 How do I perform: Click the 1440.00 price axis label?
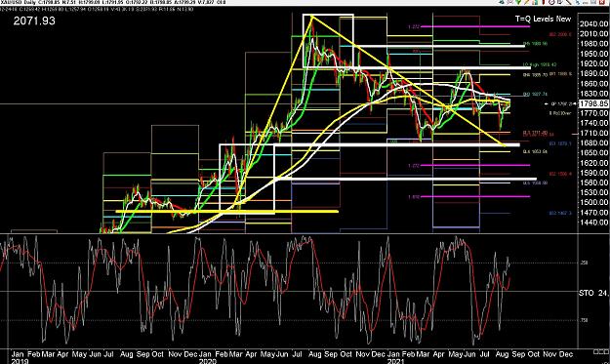[593, 222]
